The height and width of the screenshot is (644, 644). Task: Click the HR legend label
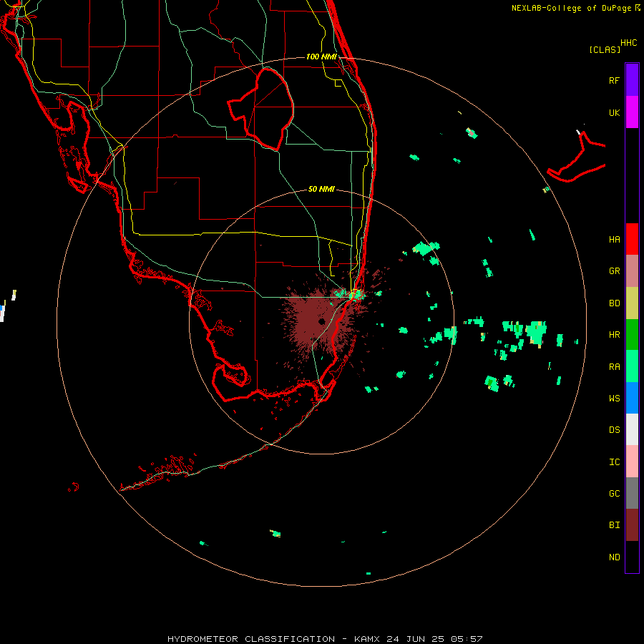pyautogui.click(x=615, y=335)
